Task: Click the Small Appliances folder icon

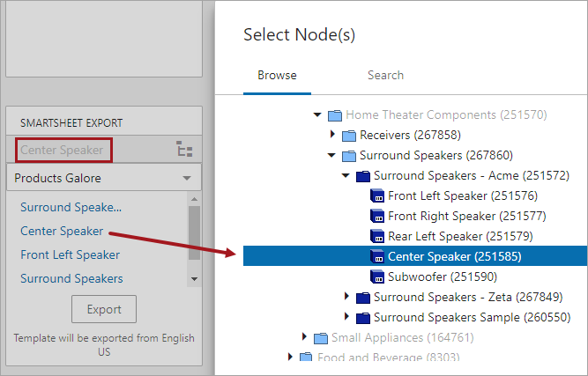Action: (x=320, y=338)
